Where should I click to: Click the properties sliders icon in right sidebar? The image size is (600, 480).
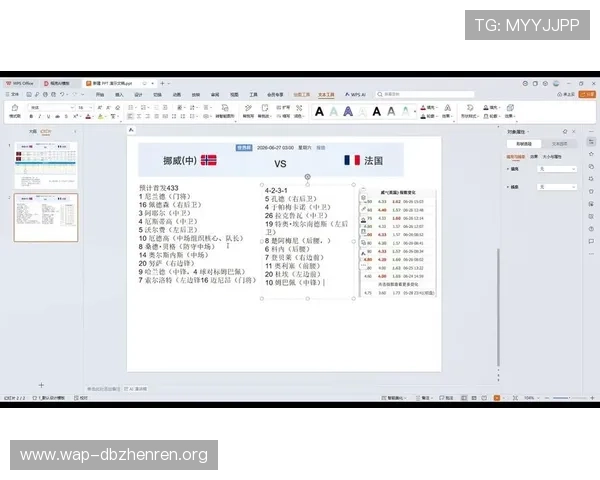click(x=591, y=142)
